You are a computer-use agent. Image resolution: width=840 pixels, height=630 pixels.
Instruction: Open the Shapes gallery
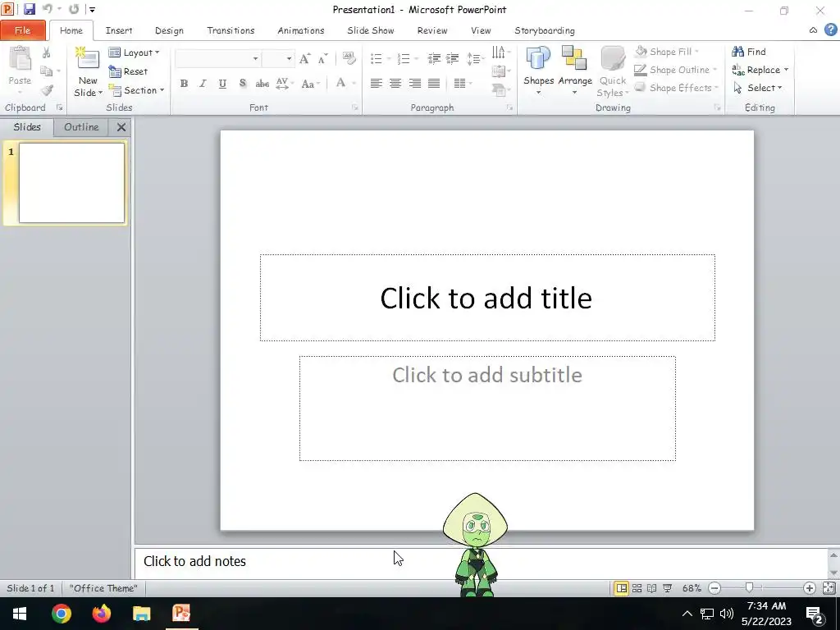[x=538, y=71]
